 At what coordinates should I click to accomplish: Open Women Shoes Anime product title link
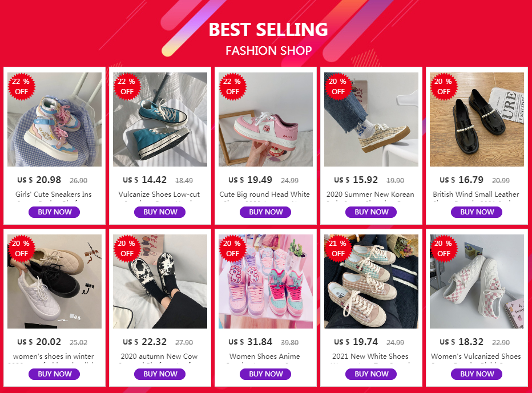tap(265, 356)
